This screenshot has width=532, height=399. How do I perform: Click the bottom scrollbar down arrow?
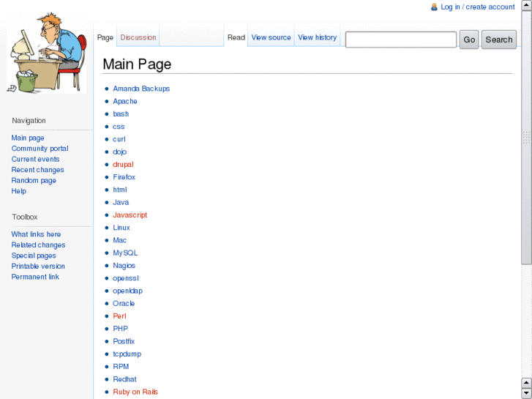pos(527,394)
